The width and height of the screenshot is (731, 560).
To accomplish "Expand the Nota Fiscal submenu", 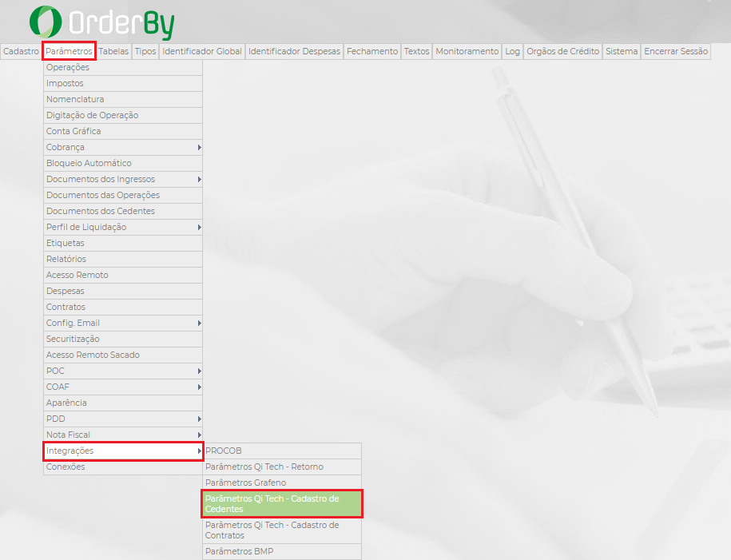I will [x=122, y=435].
